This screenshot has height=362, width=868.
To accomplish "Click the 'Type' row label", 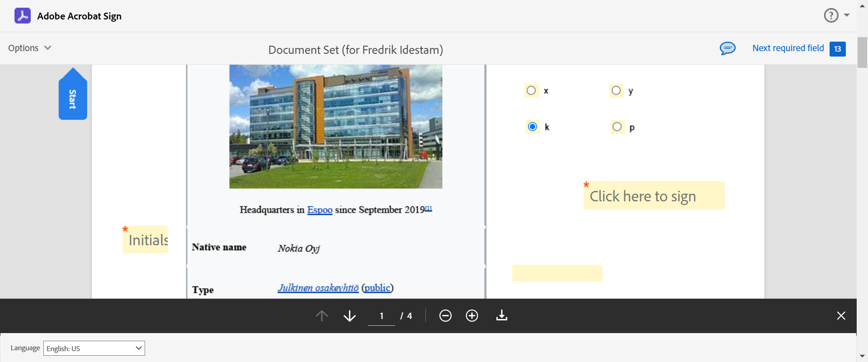I will coord(203,290).
